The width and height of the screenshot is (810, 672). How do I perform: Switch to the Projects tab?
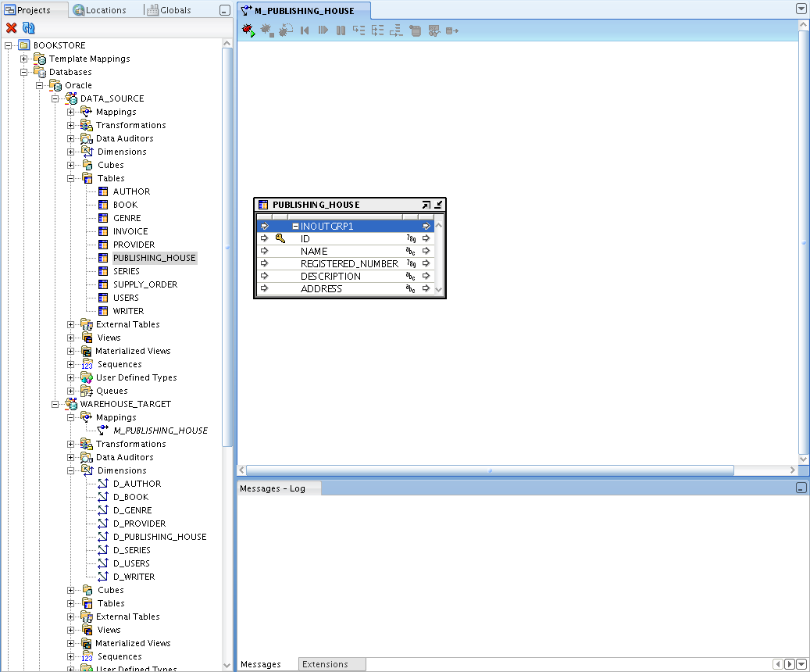coord(34,10)
